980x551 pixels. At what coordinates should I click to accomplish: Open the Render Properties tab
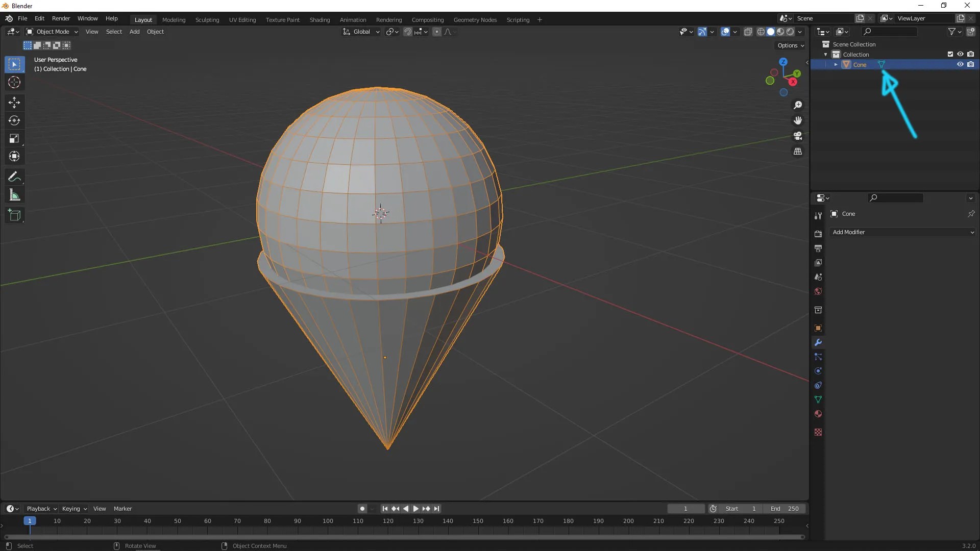tap(818, 233)
